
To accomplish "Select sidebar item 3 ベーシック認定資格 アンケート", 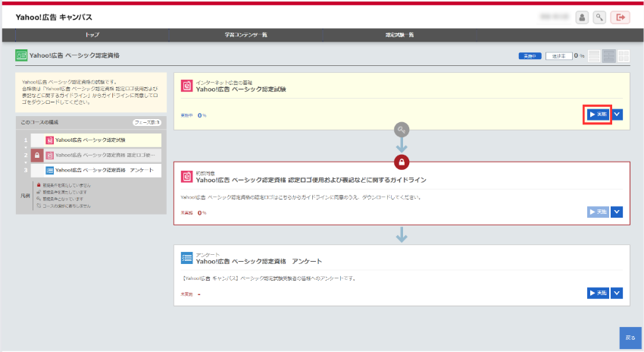I will pos(96,170).
